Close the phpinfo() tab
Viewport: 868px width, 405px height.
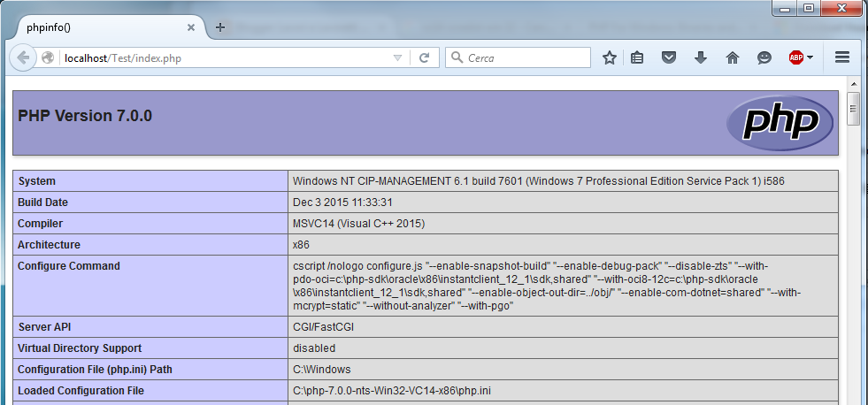pyautogui.click(x=191, y=27)
